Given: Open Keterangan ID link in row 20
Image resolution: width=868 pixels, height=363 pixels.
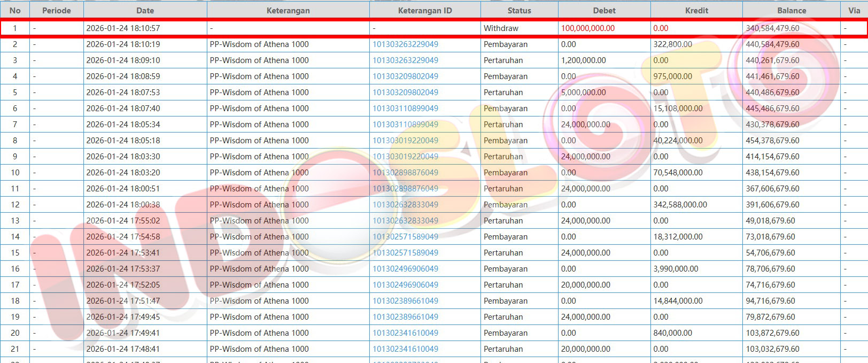Looking at the screenshot, I should click(x=405, y=333).
